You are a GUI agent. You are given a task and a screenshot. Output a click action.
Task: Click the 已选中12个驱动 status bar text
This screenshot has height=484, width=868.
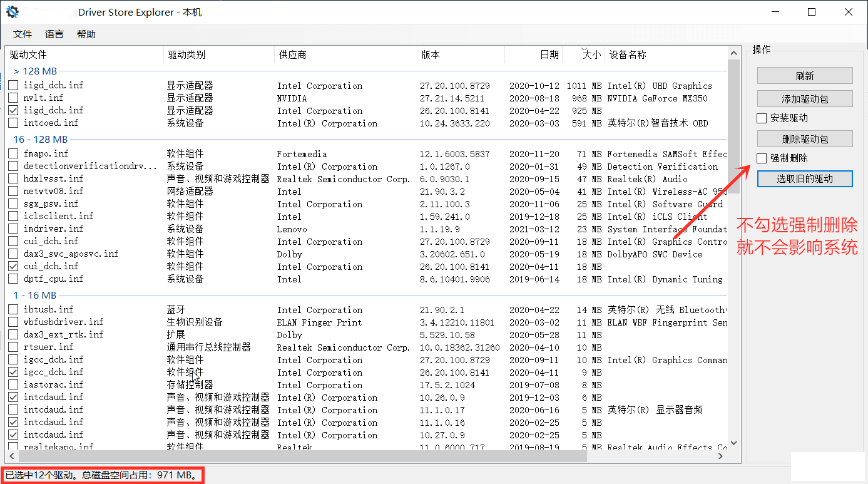coord(103,475)
